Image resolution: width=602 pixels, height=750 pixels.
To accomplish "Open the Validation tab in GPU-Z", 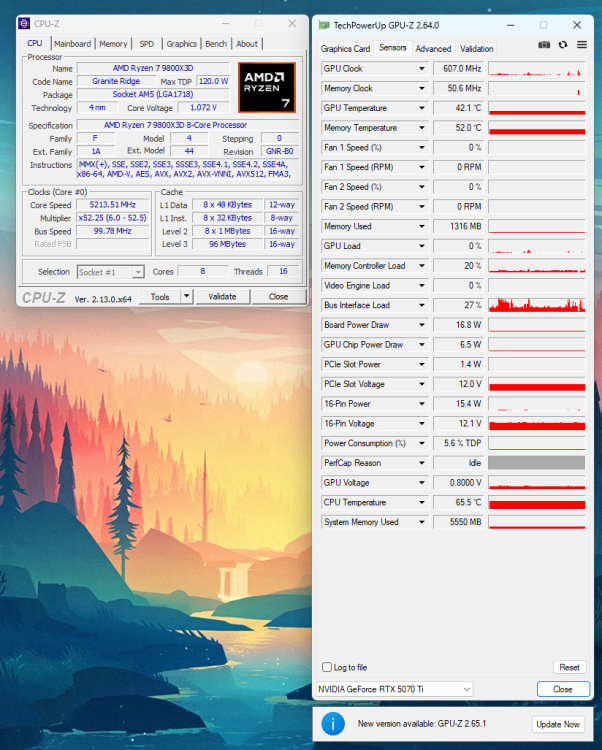I will [x=476, y=49].
